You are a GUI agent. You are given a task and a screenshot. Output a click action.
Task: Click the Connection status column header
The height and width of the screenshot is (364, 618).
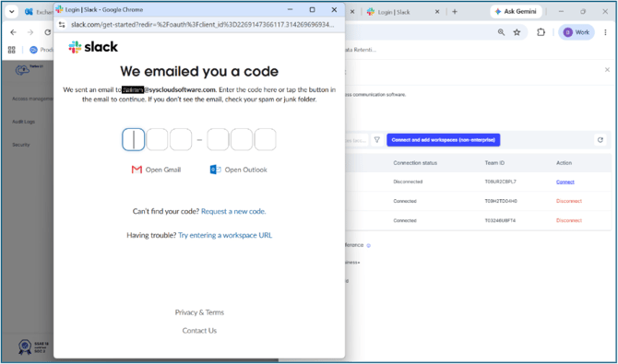click(415, 163)
